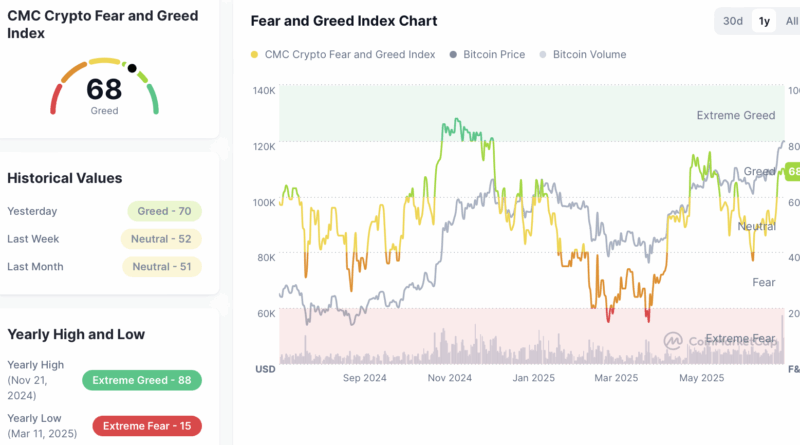Click the green segment of the gauge
The image size is (800, 445).
point(152,98)
